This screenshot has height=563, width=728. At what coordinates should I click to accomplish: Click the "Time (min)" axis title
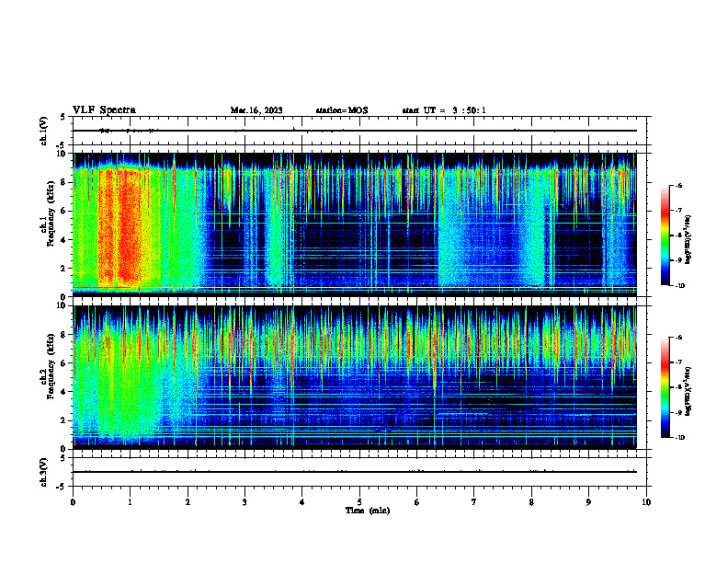point(368,511)
